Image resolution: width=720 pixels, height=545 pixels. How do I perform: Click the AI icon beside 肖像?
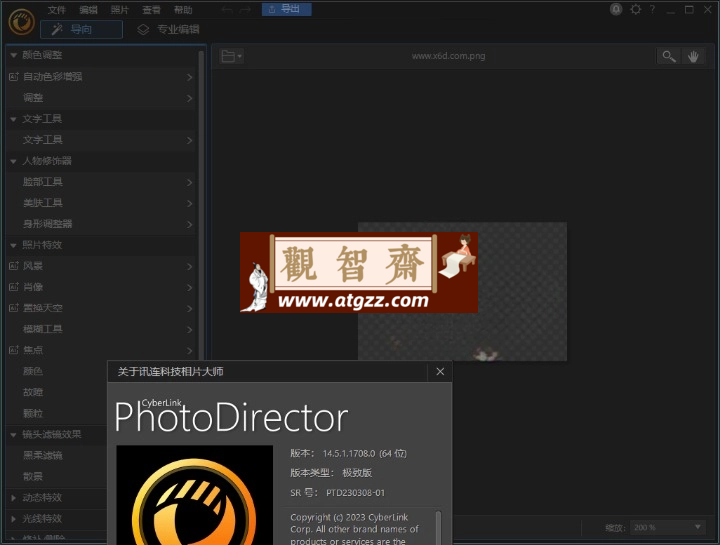tap(14, 287)
